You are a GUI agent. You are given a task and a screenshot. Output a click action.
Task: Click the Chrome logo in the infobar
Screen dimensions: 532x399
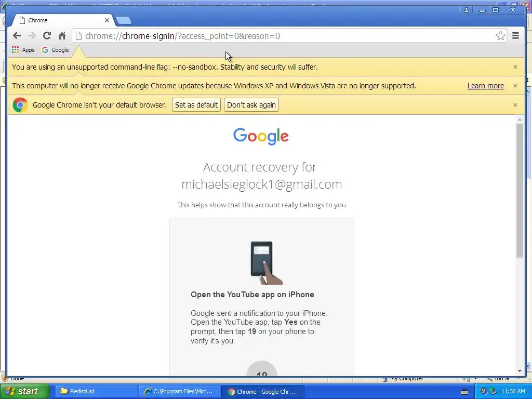click(x=20, y=105)
